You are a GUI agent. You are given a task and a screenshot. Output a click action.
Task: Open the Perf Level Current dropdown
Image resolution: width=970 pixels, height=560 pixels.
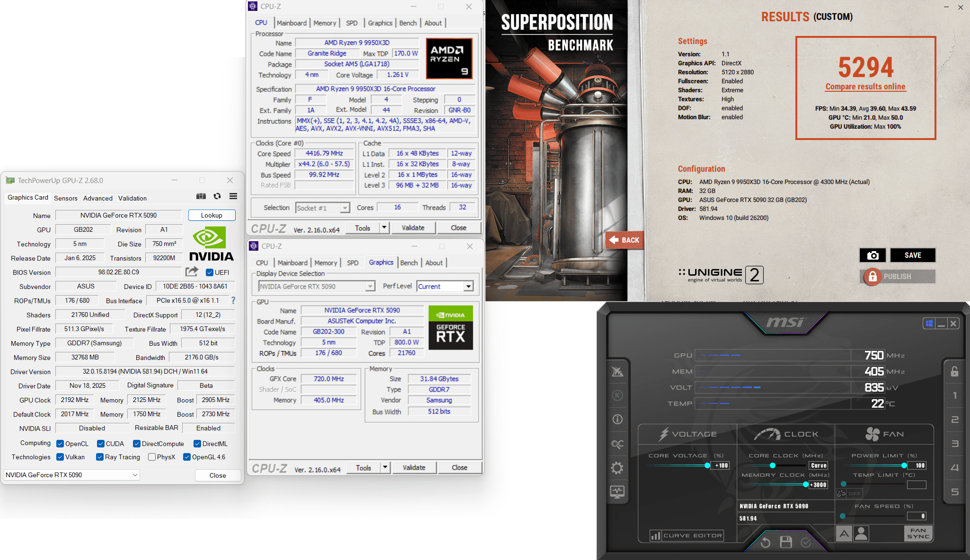pos(468,287)
